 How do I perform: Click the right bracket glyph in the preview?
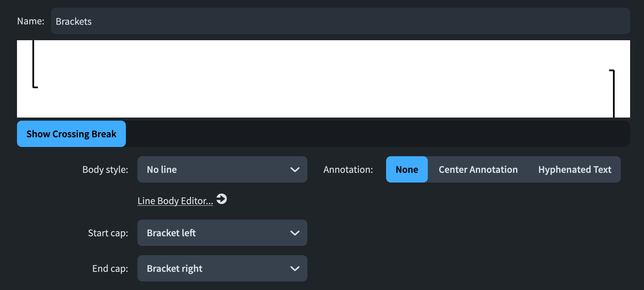coord(613,93)
